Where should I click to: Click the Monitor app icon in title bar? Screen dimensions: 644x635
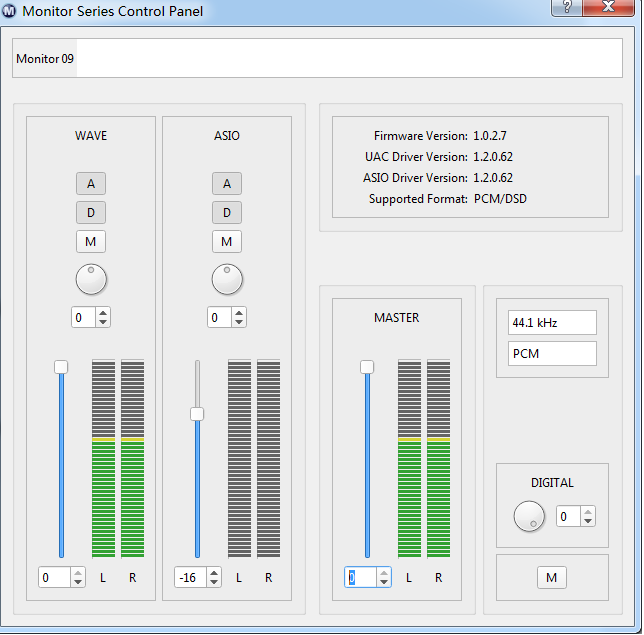click(x=9, y=11)
